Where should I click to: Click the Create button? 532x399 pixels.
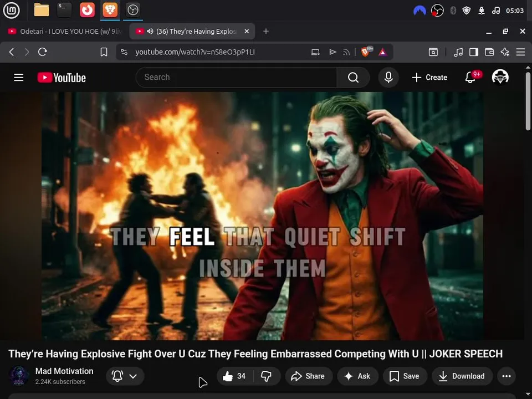(x=429, y=78)
